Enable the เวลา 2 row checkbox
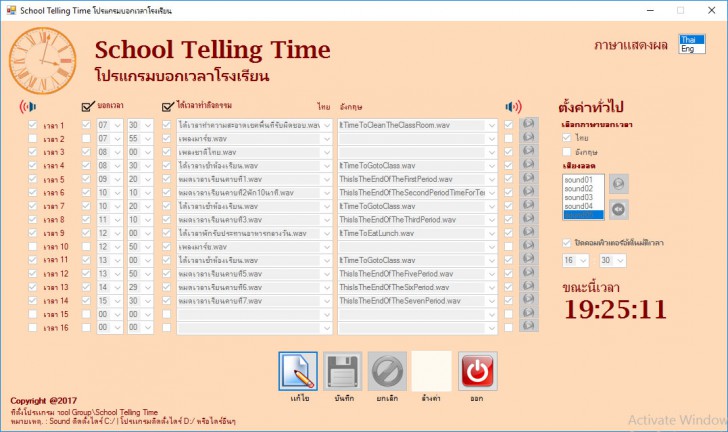Screen dimensions: 728x432 point(32,138)
